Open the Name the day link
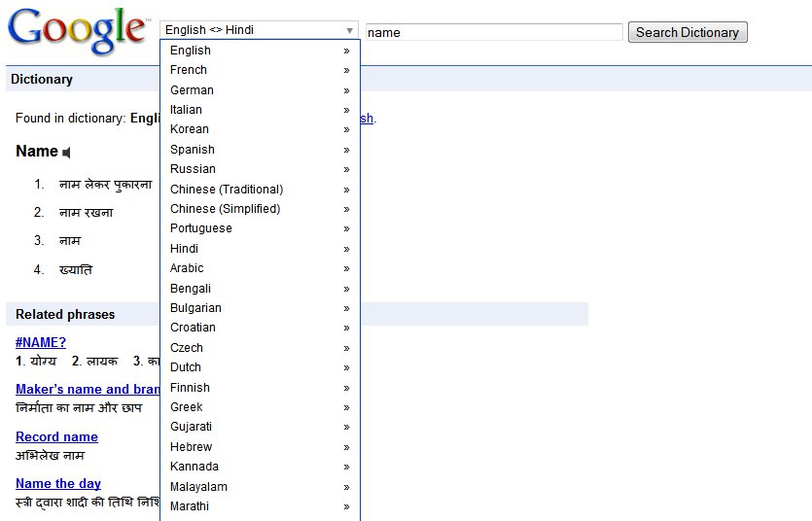This screenshot has height=521, width=812. [x=58, y=484]
